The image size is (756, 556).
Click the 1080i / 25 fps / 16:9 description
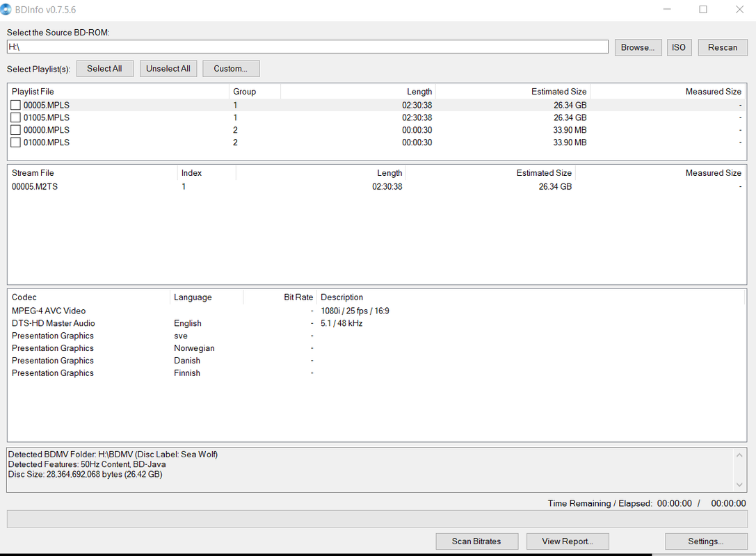[355, 311]
